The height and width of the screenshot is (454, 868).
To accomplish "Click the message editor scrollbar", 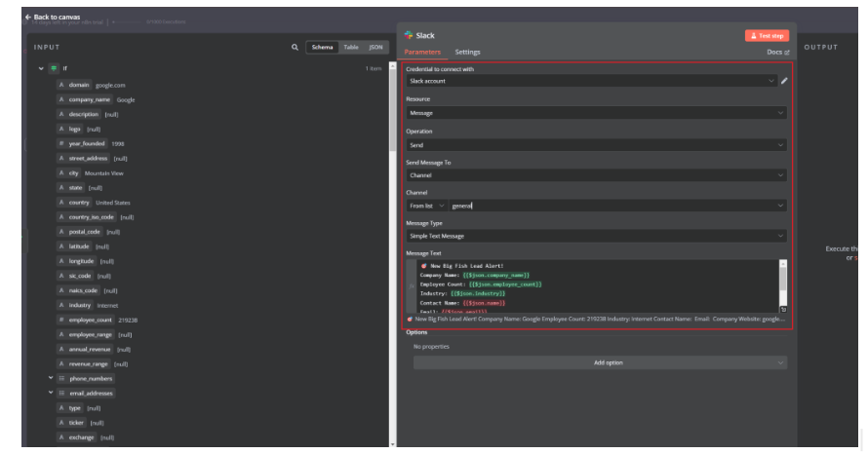I will pos(783,279).
